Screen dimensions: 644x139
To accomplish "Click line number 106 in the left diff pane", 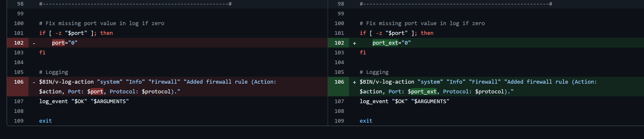I will 19,82.
